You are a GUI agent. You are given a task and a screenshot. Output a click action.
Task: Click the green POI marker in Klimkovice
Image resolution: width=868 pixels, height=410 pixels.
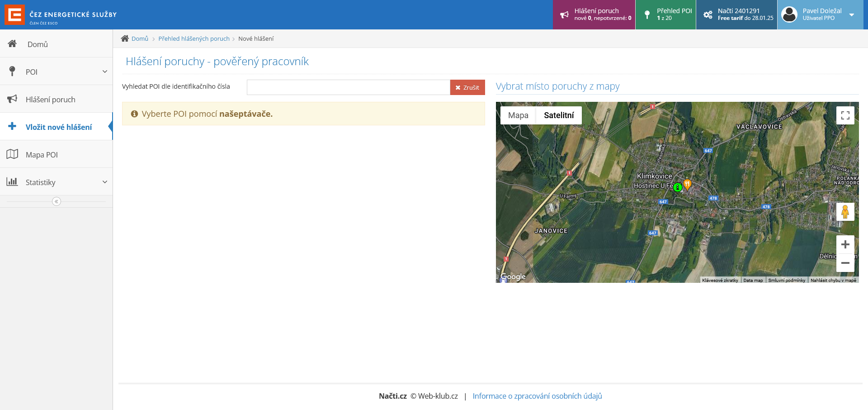click(677, 187)
